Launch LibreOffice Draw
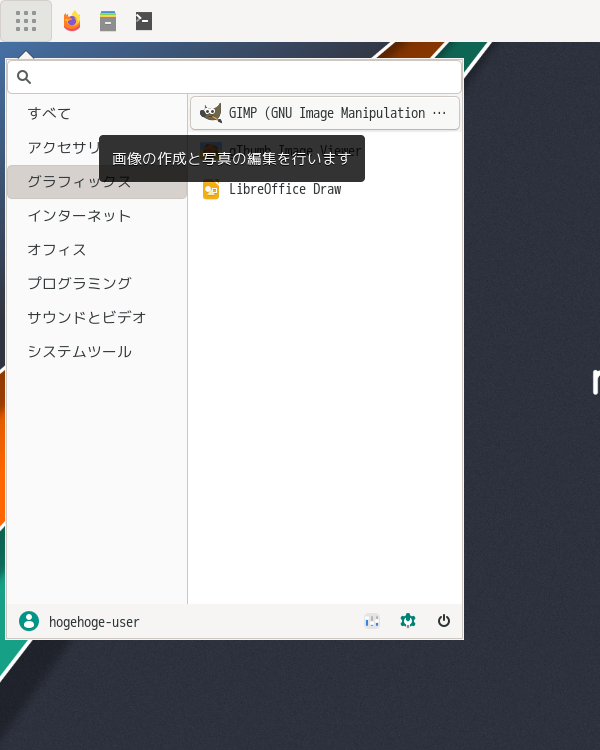Screen dimensions: 600x750 click(x=325, y=189)
